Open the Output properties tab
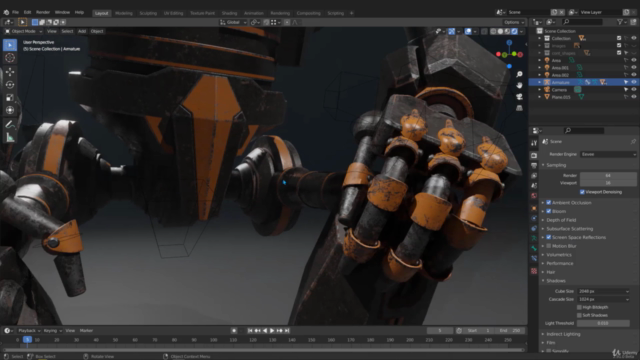Viewport: 640px width, 360px height. 534,165
